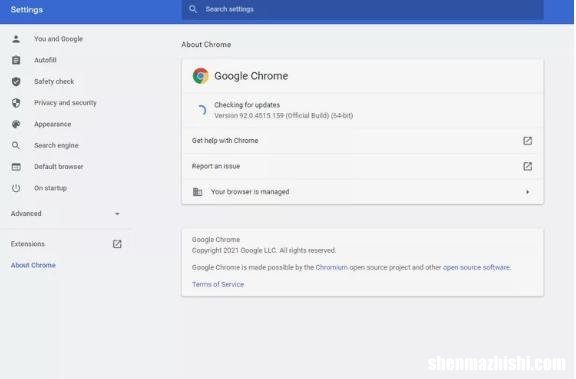The height and width of the screenshot is (379, 576).
Task: Click the managed browser building icon
Action: [x=197, y=192]
